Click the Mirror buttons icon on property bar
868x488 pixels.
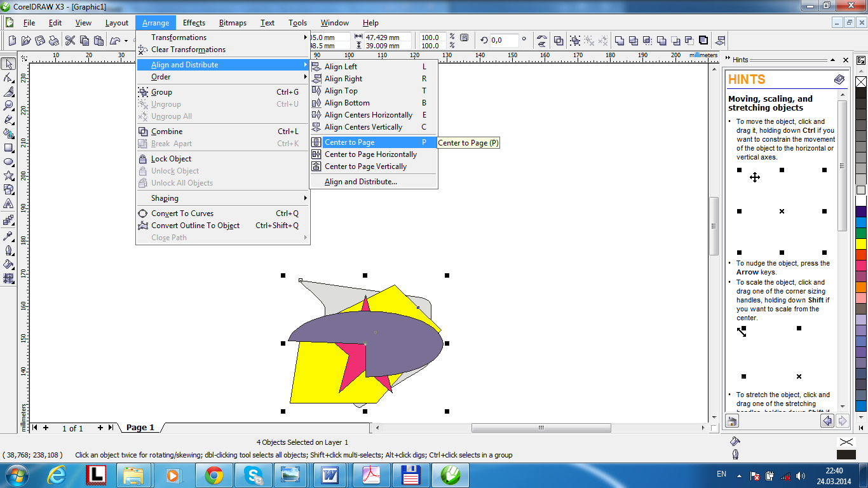(542, 41)
